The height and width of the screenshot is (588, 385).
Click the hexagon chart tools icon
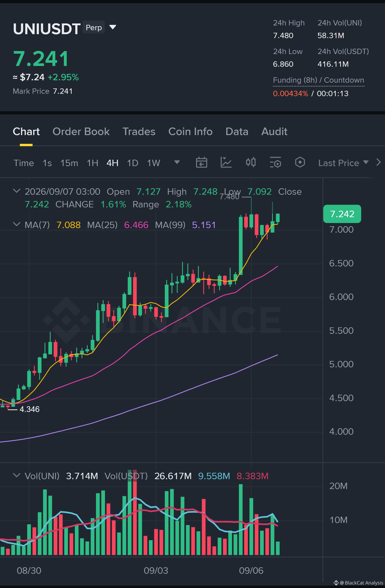[300, 162]
